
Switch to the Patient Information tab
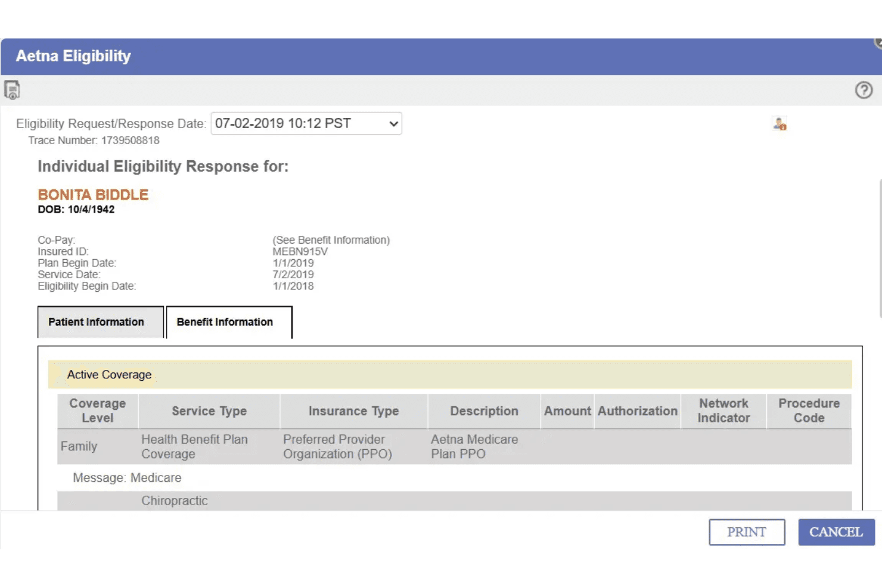tap(101, 322)
